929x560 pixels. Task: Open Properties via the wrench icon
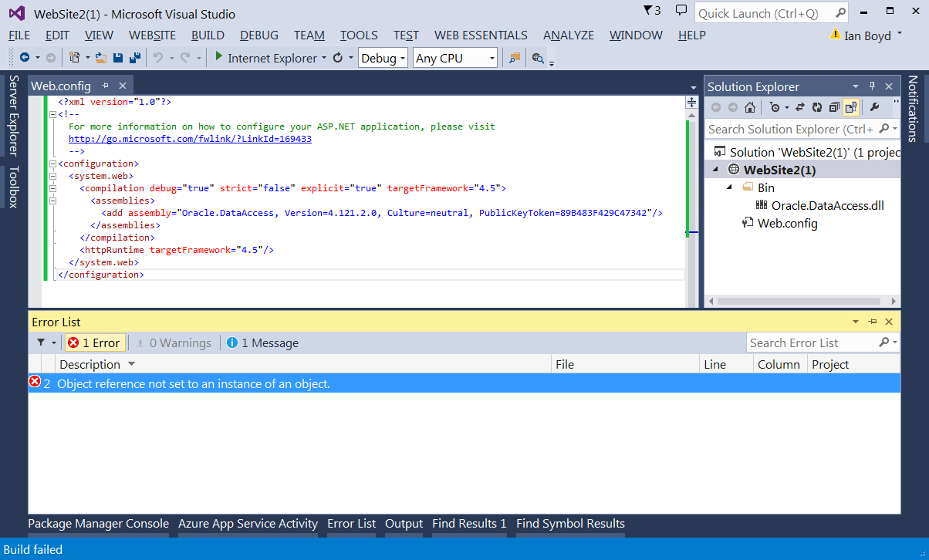[x=874, y=107]
